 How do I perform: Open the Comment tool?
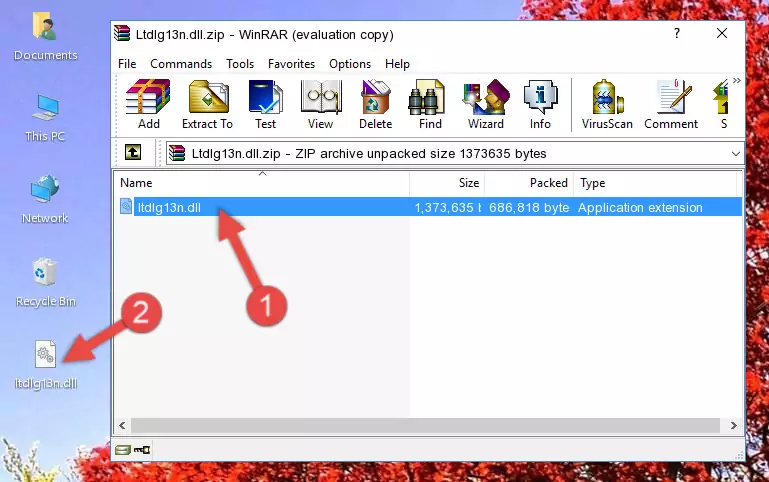(x=671, y=104)
